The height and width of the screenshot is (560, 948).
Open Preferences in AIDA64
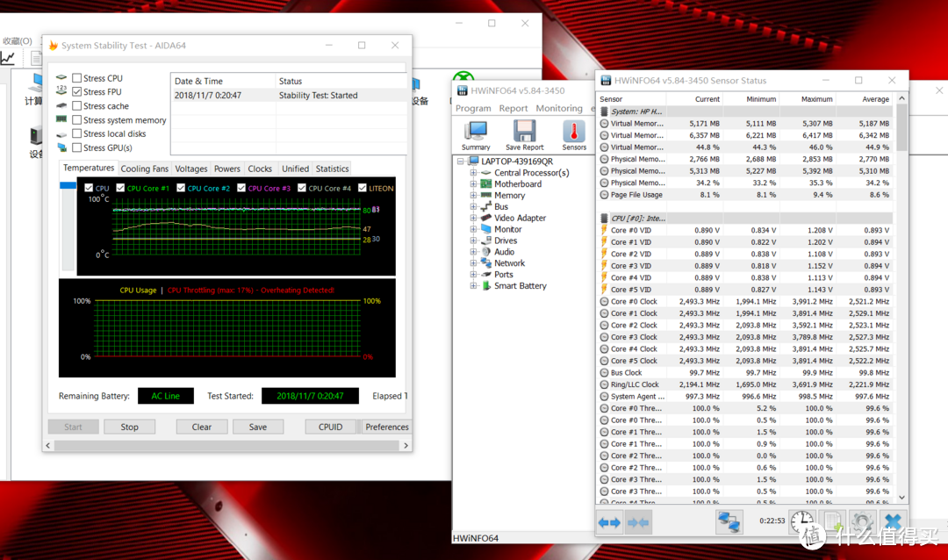[387, 427]
